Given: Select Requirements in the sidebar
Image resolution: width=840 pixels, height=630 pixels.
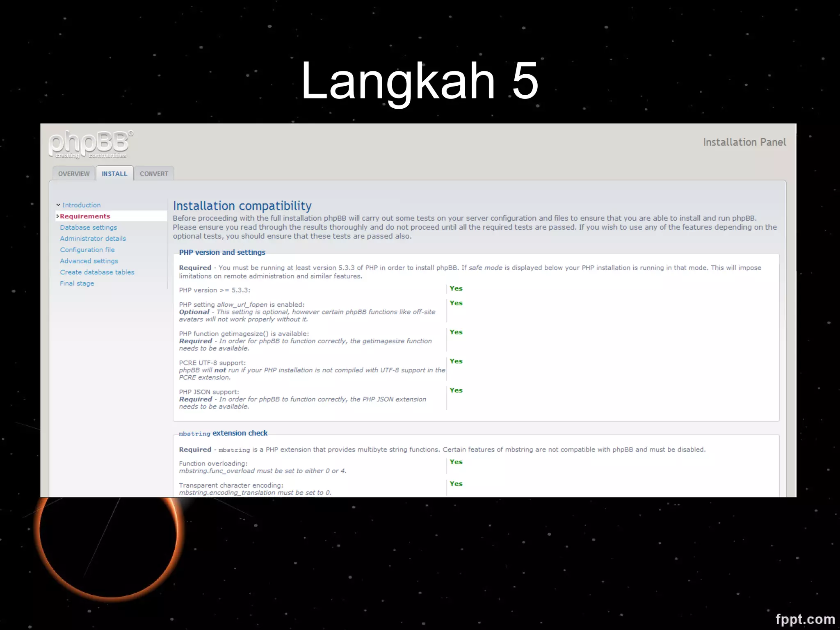Looking at the screenshot, I should [x=85, y=216].
